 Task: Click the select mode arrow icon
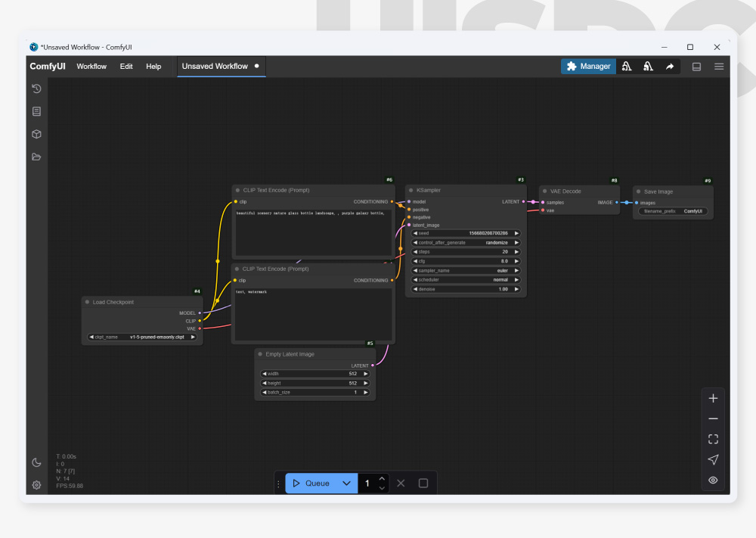pos(713,459)
